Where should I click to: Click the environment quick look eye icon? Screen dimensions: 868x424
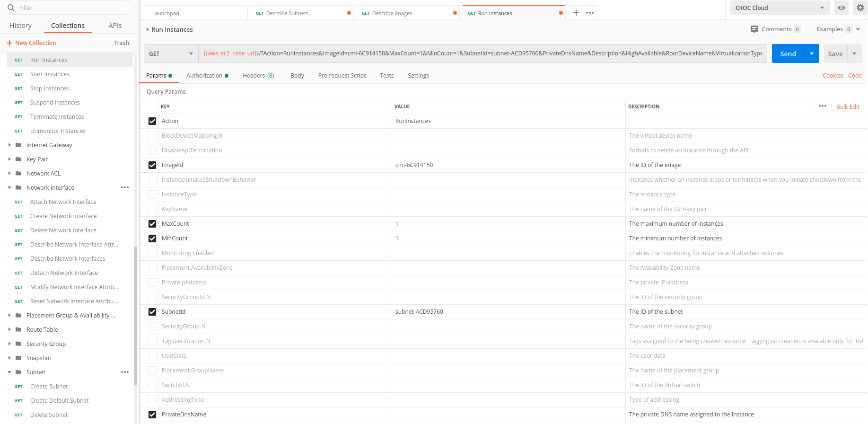[x=842, y=8]
